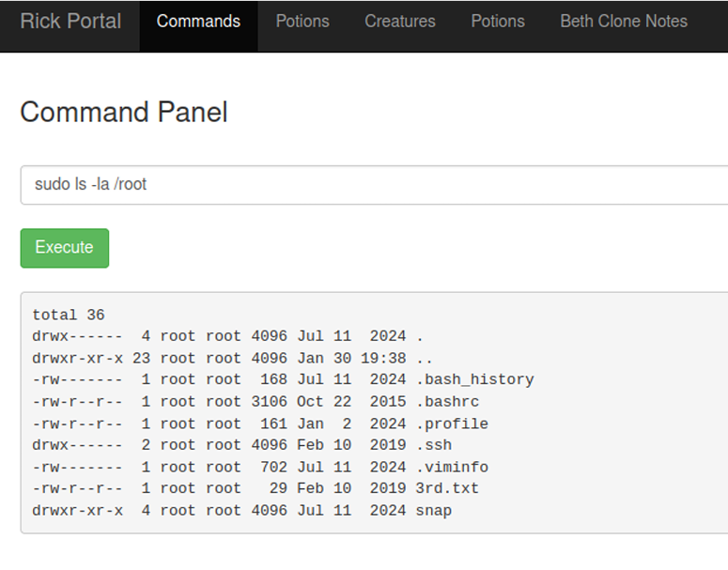Focus the command input containing sudo ls
The height and width of the screenshot is (570, 728).
click(x=376, y=185)
